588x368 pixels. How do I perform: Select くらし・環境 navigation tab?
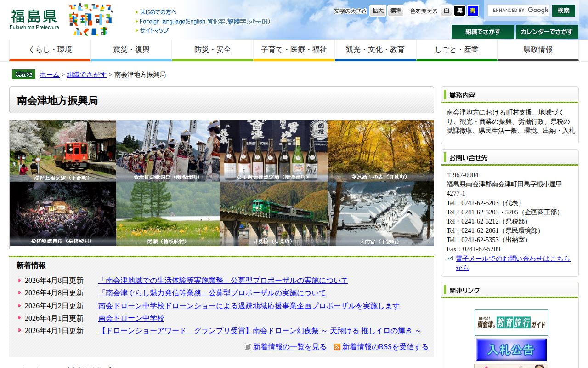50,50
